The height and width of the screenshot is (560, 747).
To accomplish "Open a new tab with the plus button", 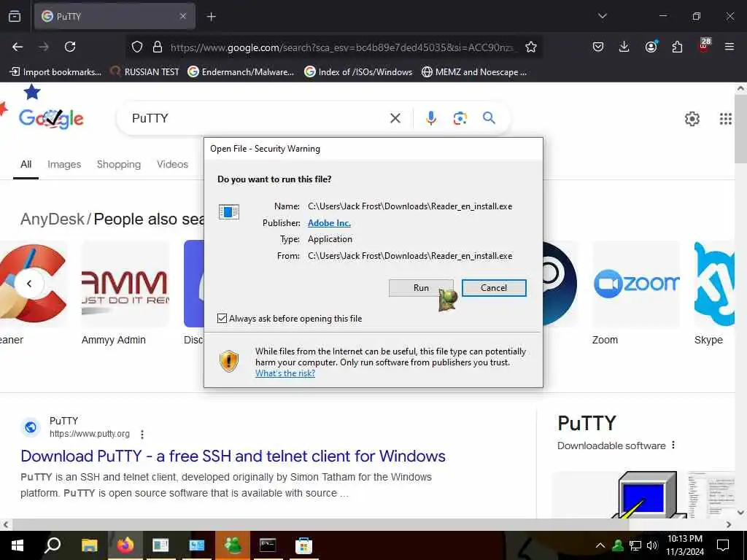I will tap(211, 17).
